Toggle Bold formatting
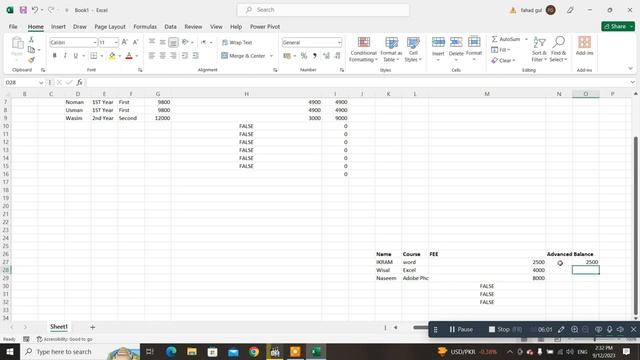The width and height of the screenshot is (640, 360). click(54, 56)
